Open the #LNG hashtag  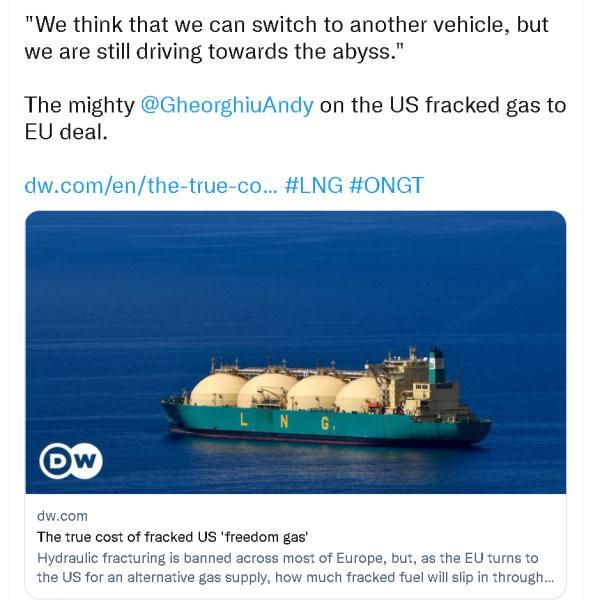click(314, 185)
